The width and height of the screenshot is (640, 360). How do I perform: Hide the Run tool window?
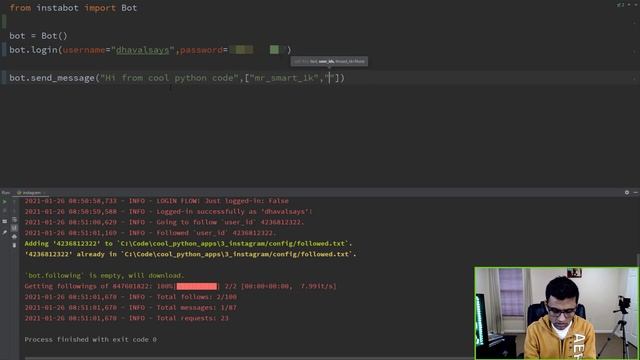636,192
